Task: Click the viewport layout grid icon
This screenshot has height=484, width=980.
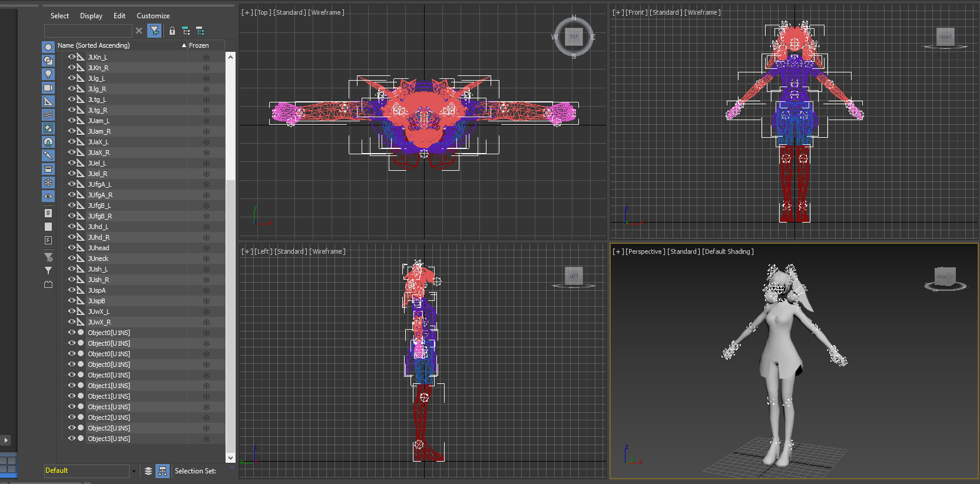Action: tap(8, 465)
